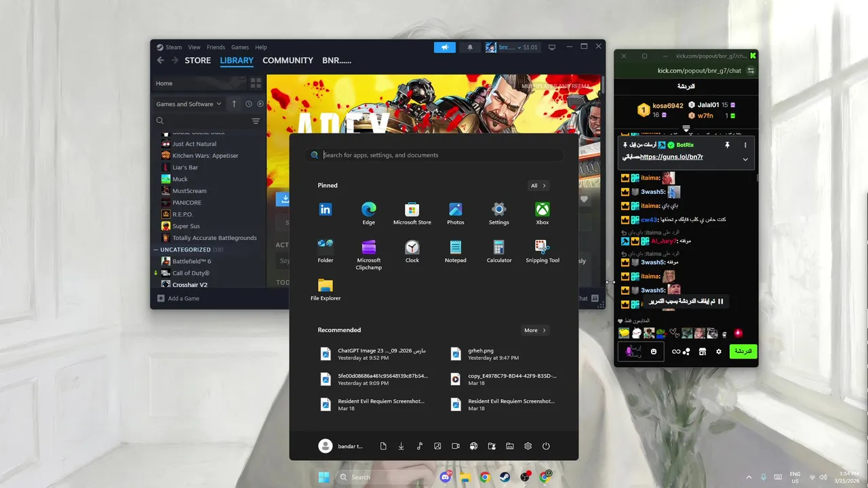This screenshot has width=868, height=488.
Task: Expand BotRix pinned message chevron
Action: click(x=745, y=159)
